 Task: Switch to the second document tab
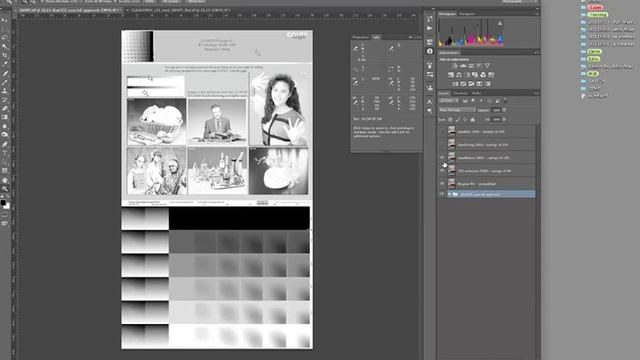[x=180, y=10]
